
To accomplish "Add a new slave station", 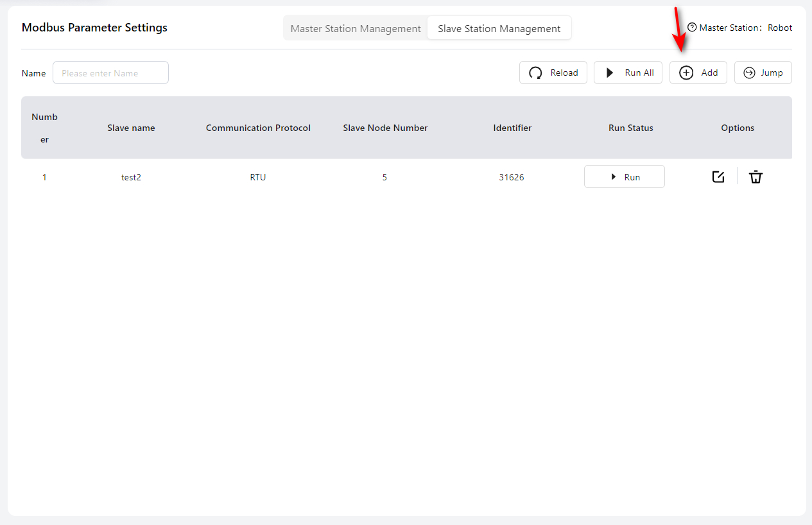I will coord(698,73).
